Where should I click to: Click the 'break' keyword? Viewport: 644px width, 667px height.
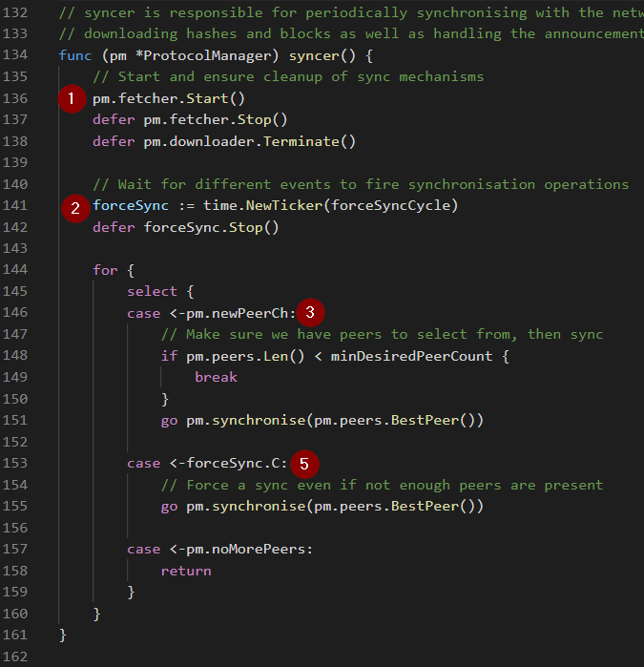216,377
